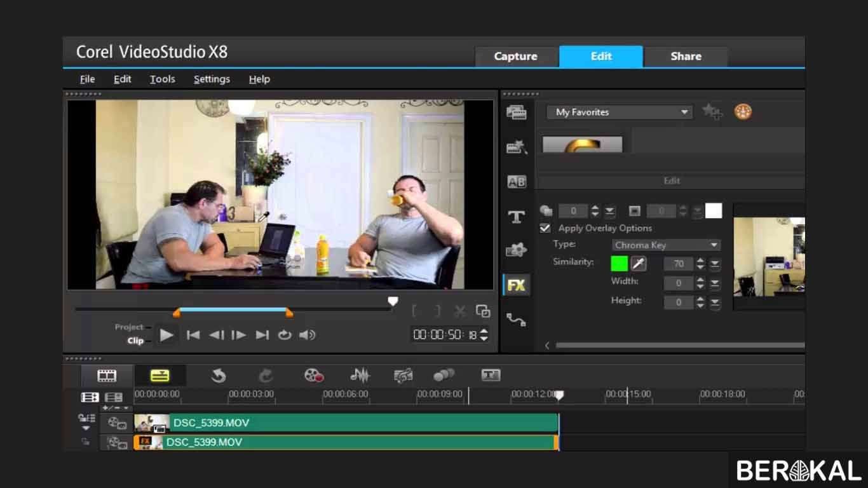The image size is (868, 488).
Task: Open the Graphic library icon
Action: tap(516, 250)
